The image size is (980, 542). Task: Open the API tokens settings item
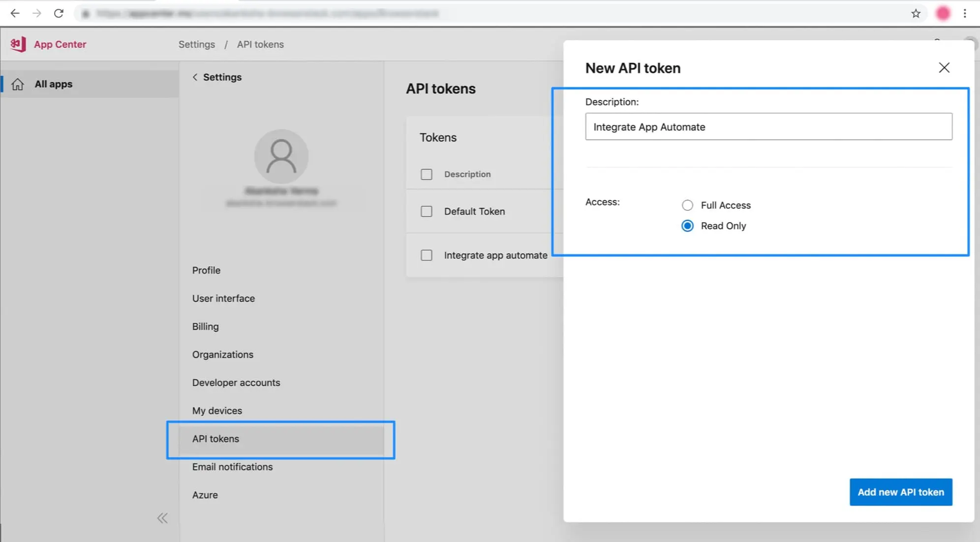pos(215,439)
